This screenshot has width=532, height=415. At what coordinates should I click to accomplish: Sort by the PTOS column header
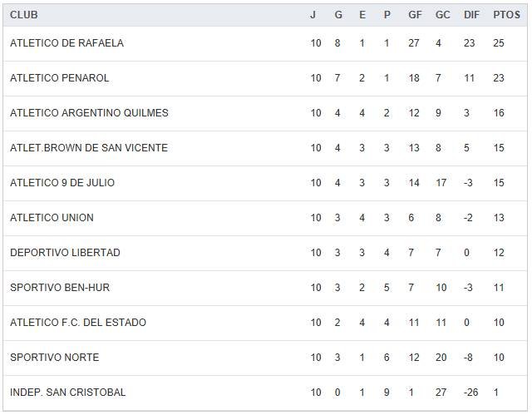pyautogui.click(x=506, y=15)
